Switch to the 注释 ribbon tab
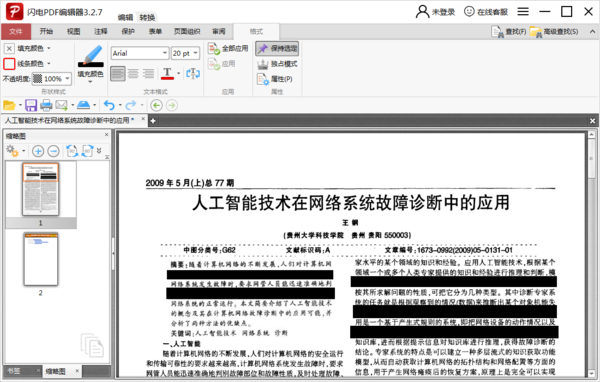 (x=101, y=31)
